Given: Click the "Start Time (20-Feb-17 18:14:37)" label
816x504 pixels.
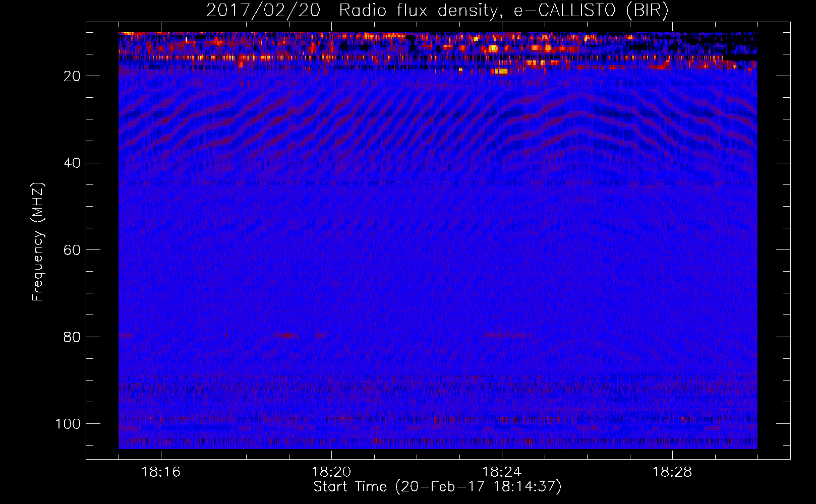Looking at the screenshot, I should click(437, 487).
